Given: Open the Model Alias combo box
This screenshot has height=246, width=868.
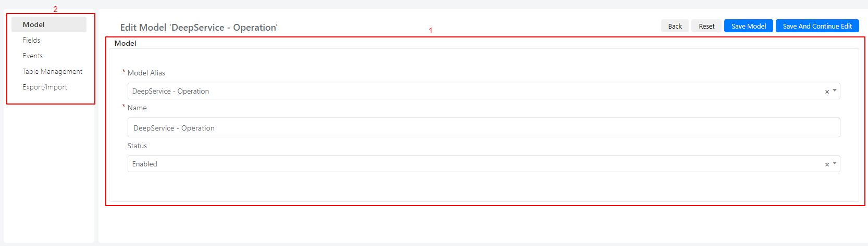Looking at the screenshot, I should (483, 91).
